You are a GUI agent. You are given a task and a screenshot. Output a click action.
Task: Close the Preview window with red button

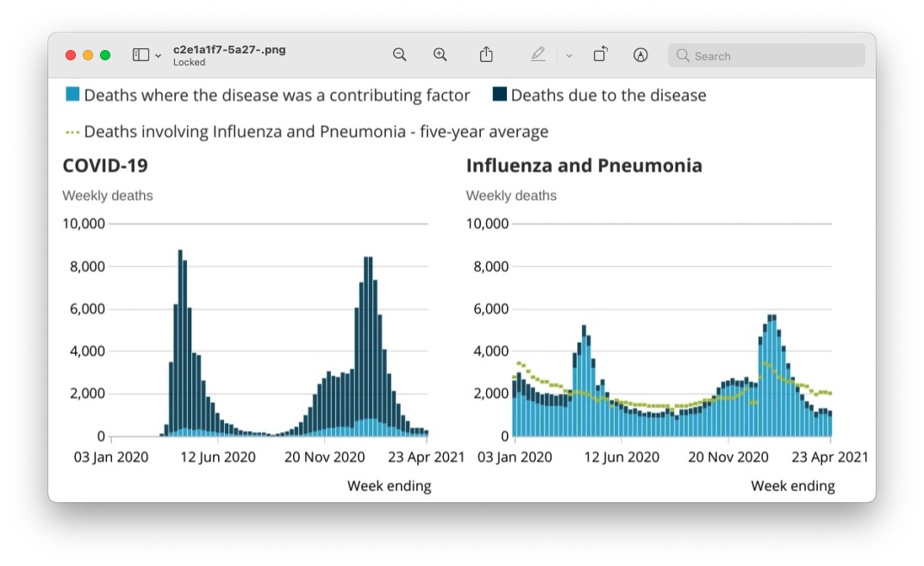[x=71, y=55]
